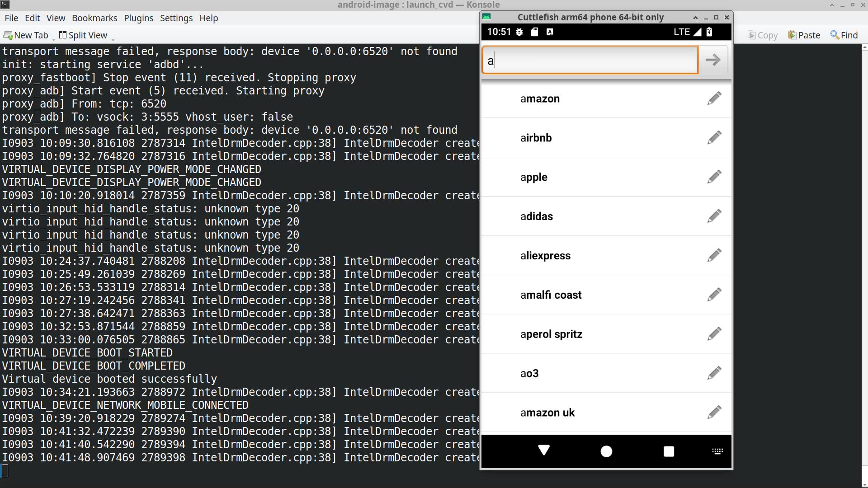Open the Settings menu
This screenshot has height=488, width=868.
point(176,18)
